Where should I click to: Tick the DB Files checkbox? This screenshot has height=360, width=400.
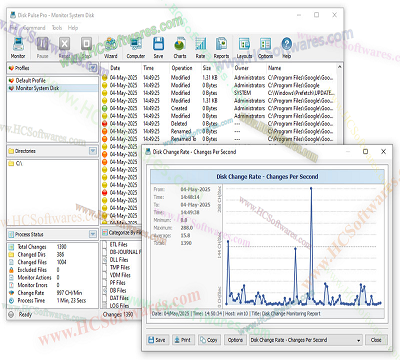[x=104, y=291]
